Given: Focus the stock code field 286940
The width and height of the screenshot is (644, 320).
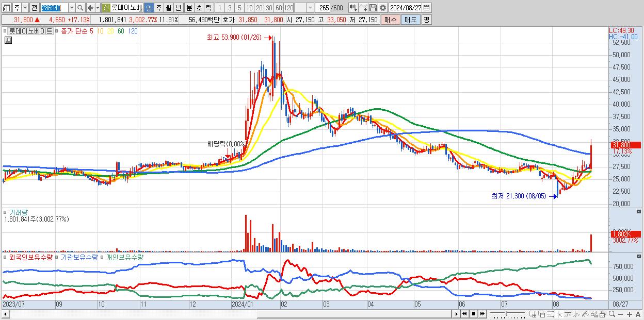Looking at the screenshot, I should coord(54,8).
